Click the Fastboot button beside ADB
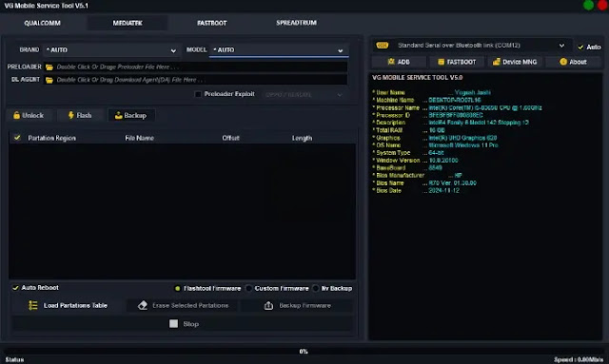Viewport: 609px width, 364px height. [457, 62]
